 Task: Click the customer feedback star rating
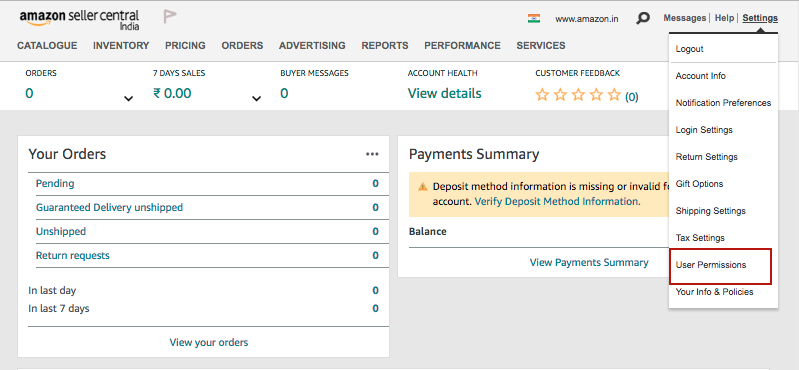click(x=578, y=95)
